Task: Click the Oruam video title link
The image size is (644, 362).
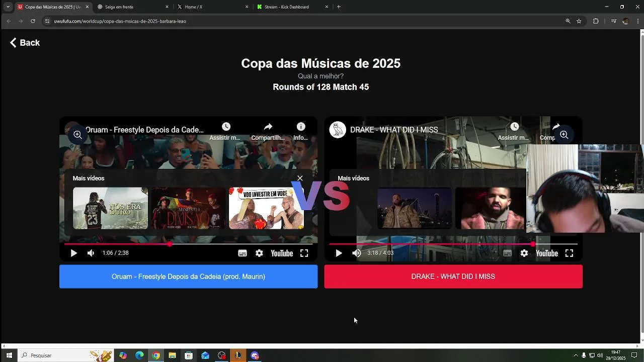Action: pos(144,130)
